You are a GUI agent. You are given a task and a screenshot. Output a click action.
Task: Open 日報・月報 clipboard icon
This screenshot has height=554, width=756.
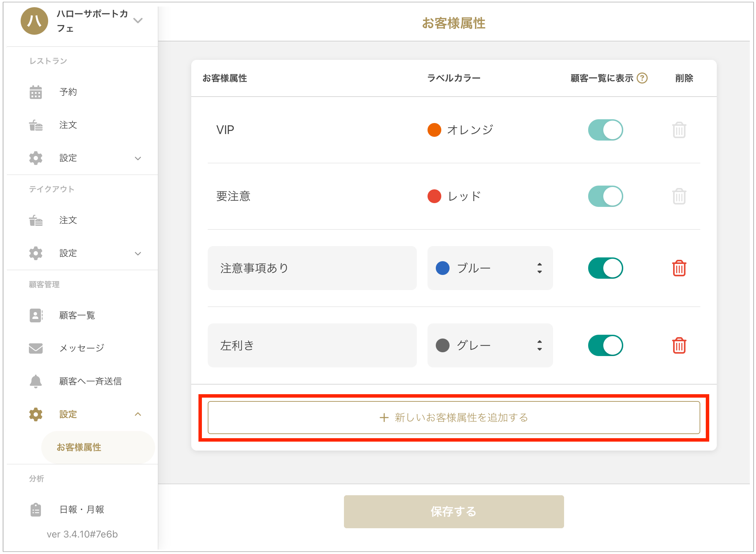[36, 509]
